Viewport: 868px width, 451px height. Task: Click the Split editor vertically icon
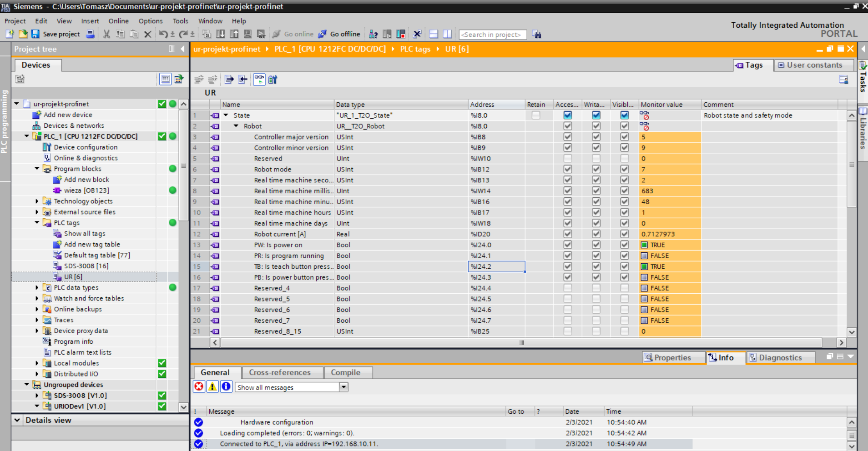click(447, 34)
